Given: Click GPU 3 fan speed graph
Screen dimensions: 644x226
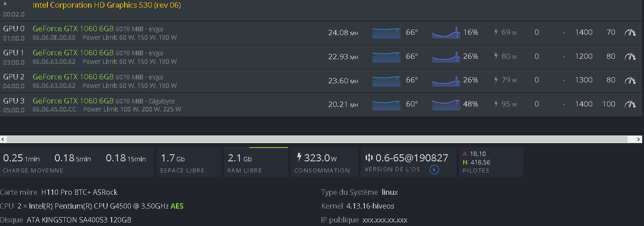Looking at the screenshot, I should pyautogui.click(x=446, y=104).
